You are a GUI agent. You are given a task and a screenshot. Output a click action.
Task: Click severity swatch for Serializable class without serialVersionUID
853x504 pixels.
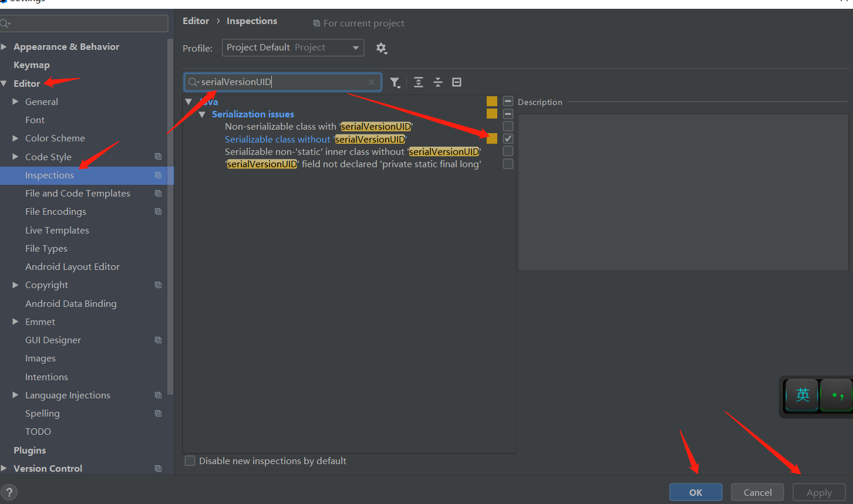[492, 138]
